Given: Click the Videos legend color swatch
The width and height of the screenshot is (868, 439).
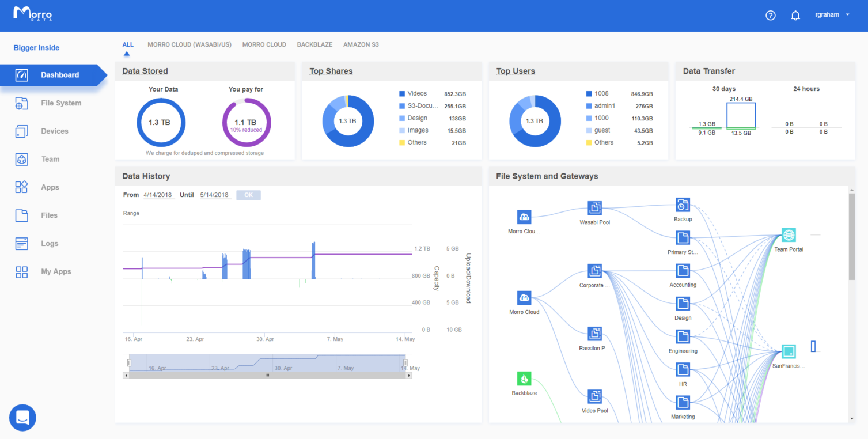Looking at the screenshot, I should pos(402,94).
